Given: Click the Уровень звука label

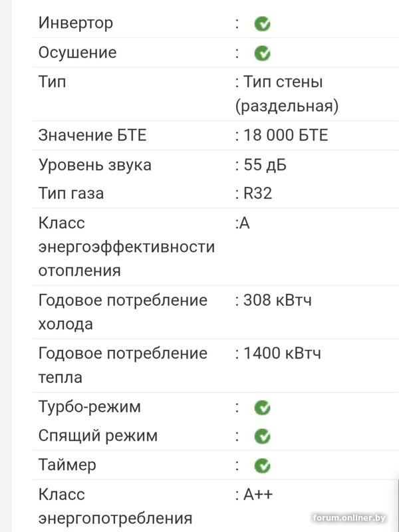Looking at the screenshot, I should (95, 165).
